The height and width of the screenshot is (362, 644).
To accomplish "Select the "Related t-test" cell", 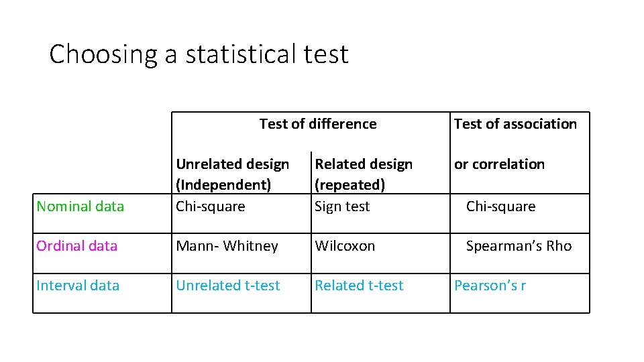I will tap(359, 286).
